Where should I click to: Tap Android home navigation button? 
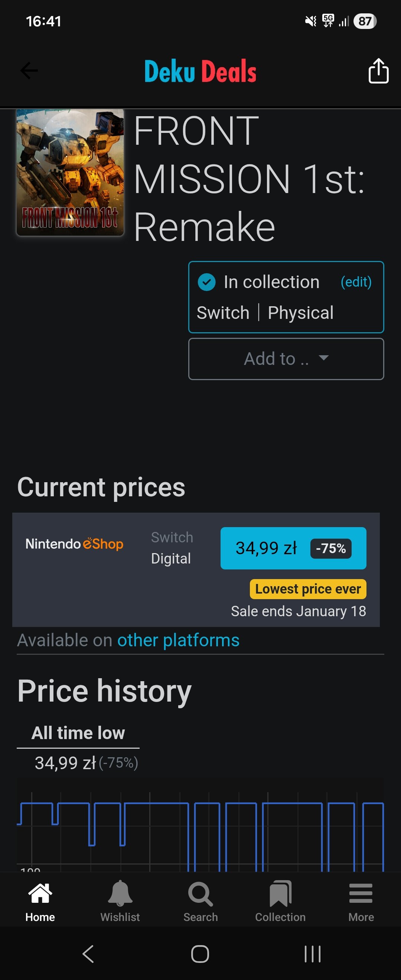click(200, 954)
